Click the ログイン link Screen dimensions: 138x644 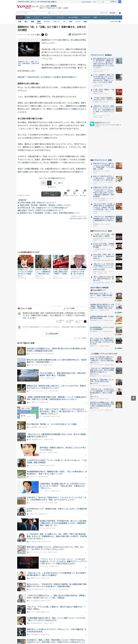click(x=42, y=8)
